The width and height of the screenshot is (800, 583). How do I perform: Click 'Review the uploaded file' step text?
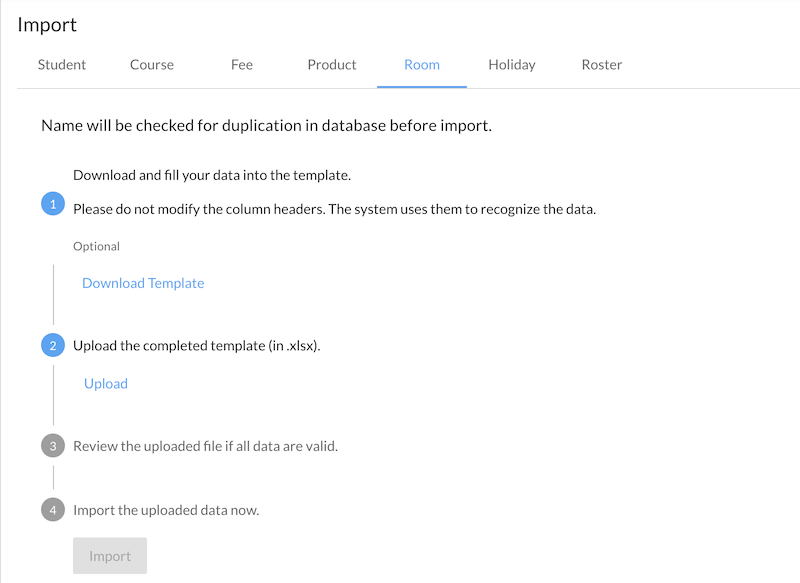pyautogui.click(x=205, y=446)
